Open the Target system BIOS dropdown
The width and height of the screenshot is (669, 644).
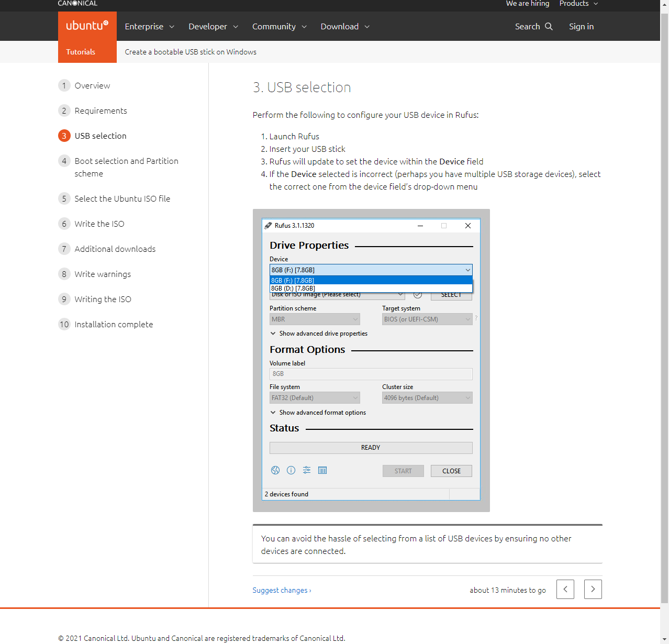(427, 319)
